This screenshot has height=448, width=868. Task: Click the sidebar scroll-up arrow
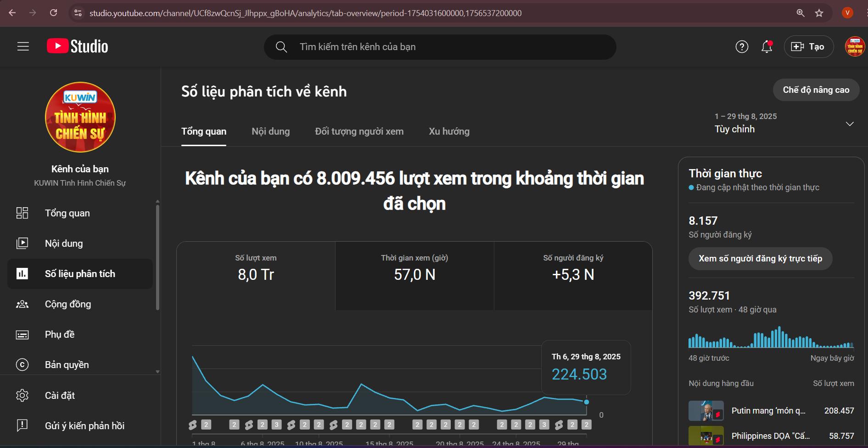coord(157,201)
